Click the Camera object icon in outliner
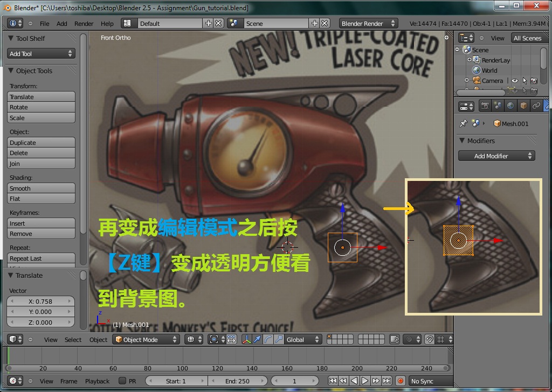Screen dimensions: 552x392 tap(477, 81)
